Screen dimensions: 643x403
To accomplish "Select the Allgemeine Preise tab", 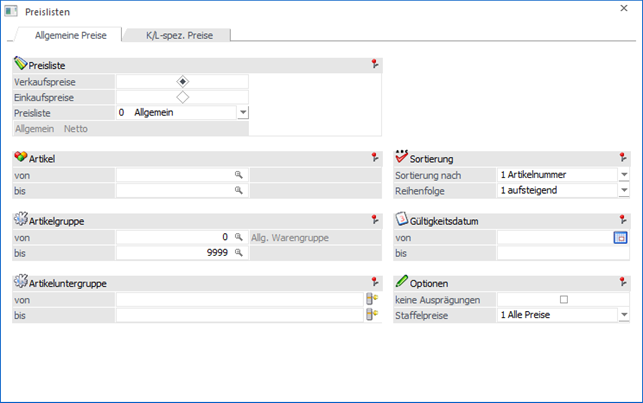I will coord(70,35).
